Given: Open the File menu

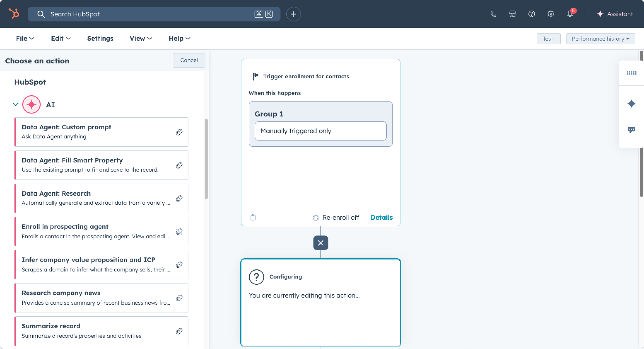Looking at the screenshot, I should click(25, 38).
